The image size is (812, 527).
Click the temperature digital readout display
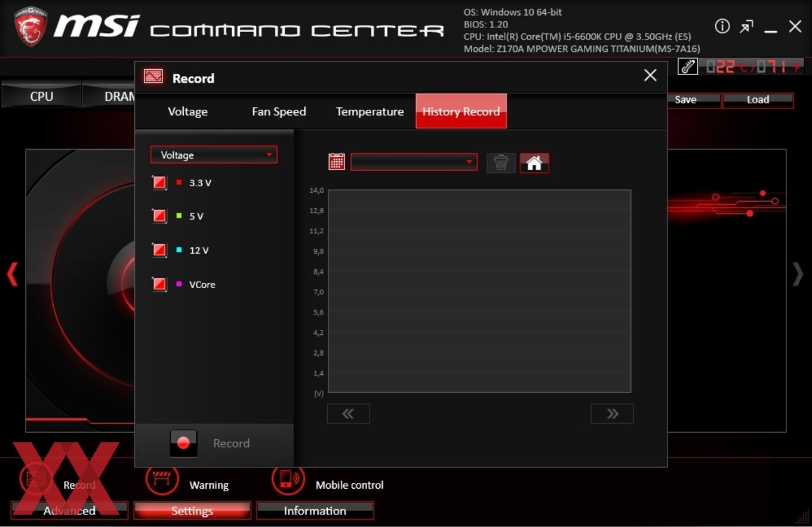[x=752, y=66]
